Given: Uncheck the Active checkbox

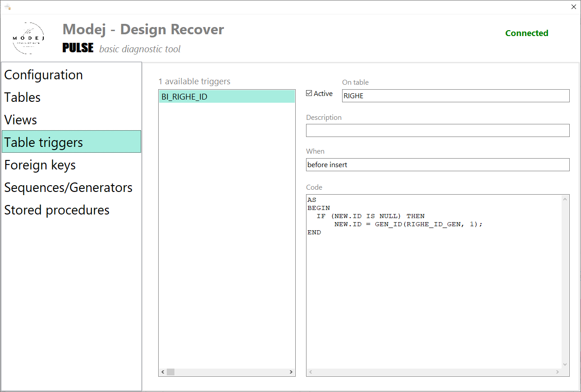Looking at the screenshot, I should (x=309, y=93).
